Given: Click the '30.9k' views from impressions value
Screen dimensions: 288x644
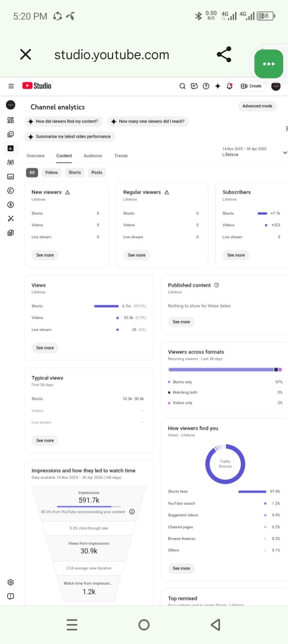Looking at the screenshot, I should click(x=89, y=551).
